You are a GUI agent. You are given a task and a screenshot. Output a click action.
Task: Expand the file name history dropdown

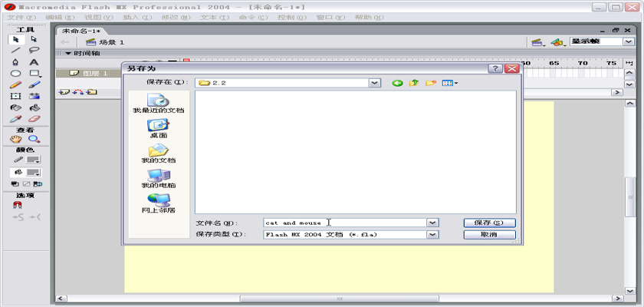pos(433,223)
